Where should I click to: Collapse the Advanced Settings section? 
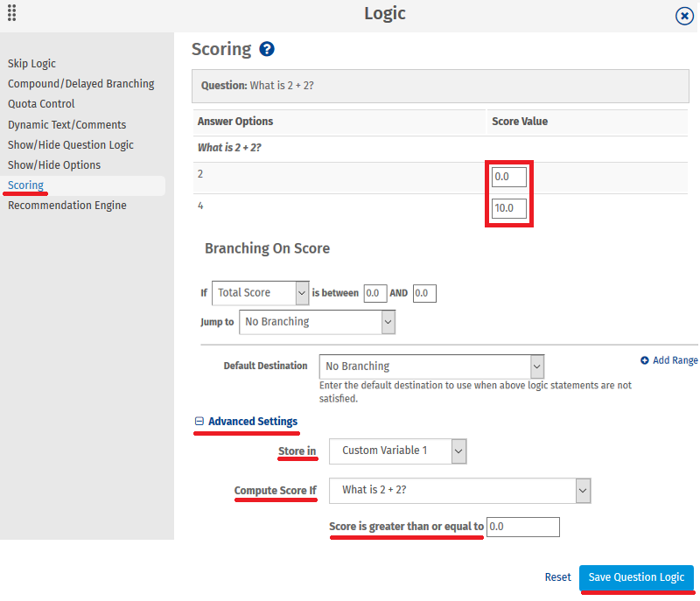199,422
